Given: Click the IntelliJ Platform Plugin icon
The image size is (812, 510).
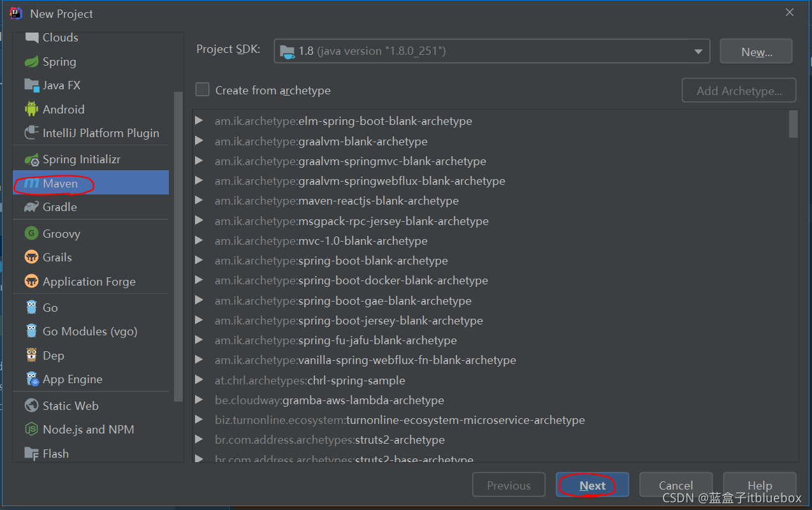Looking at the screenshot, I should pyautogui.click(x=31, y=133).
